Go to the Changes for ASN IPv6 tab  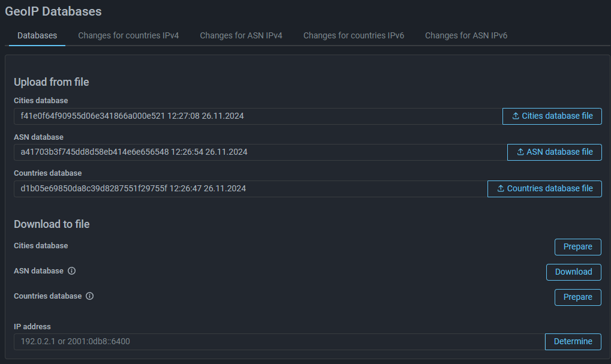466,35
